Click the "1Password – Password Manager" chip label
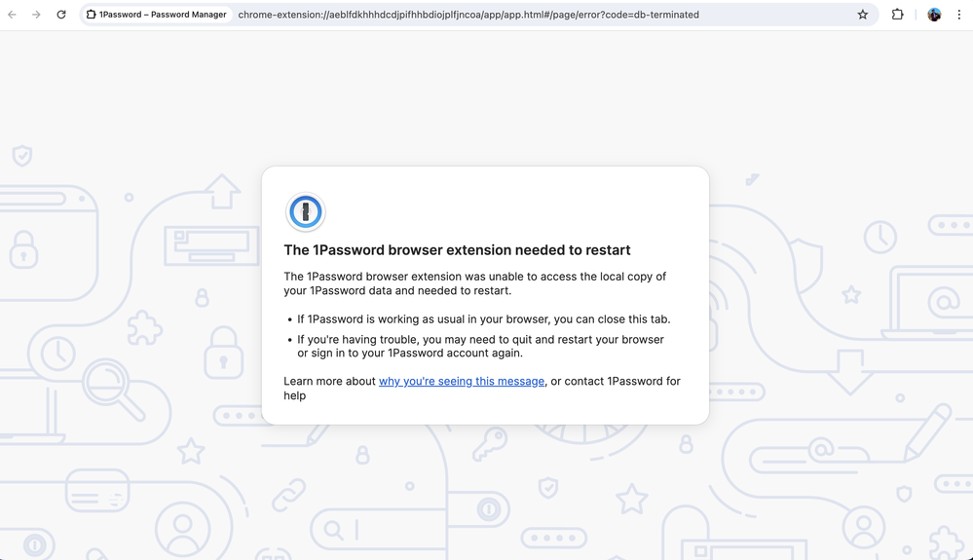This screenshot has height=560, width=973. 163,15
